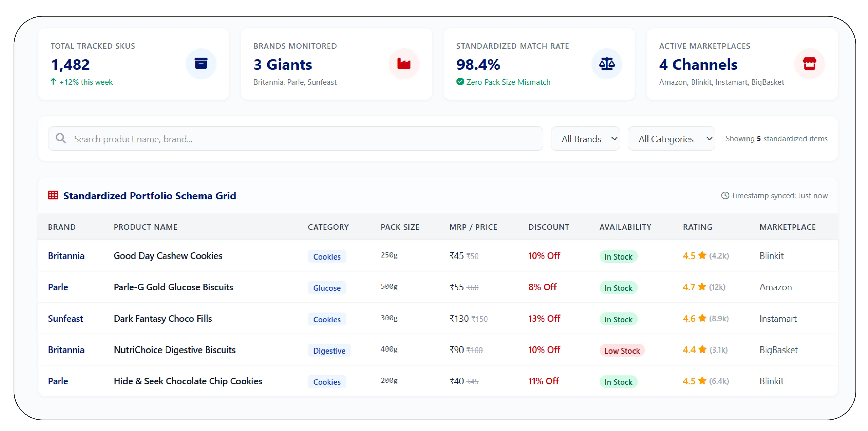Viewport: 868px width, 431px height.
Task: Click Cookies tag in Dark Fantasy row
Action: click(x=327, y=319)
